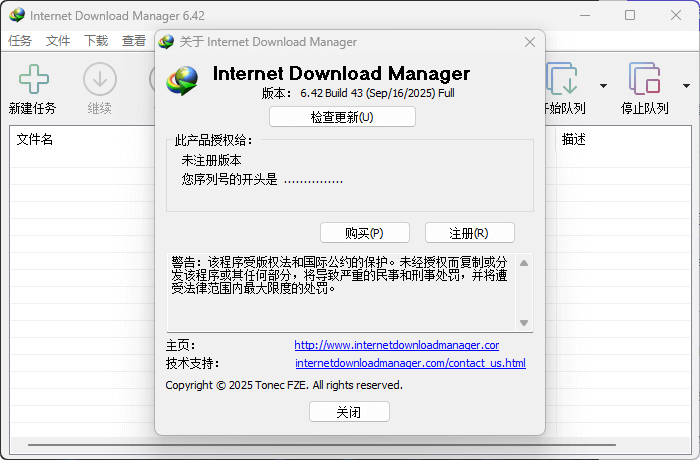Click the 未注册版本 text
The width and height of the screenshot is (700, 460).
point(211,160)
